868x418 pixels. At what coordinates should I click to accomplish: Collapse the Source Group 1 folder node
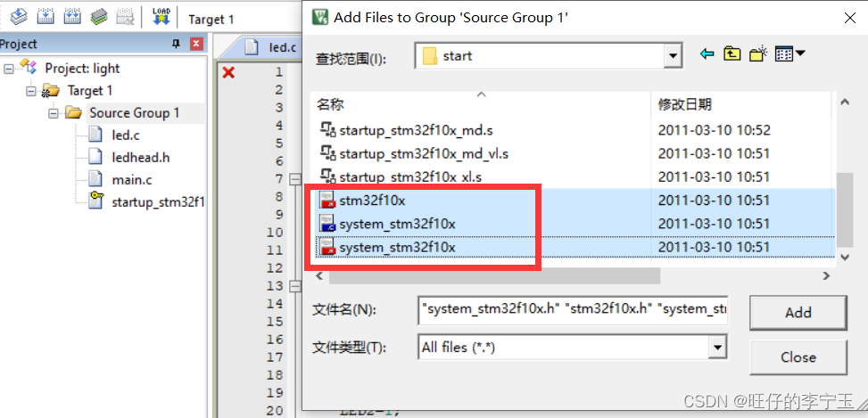pyautogui.click(x=54, y=113)
